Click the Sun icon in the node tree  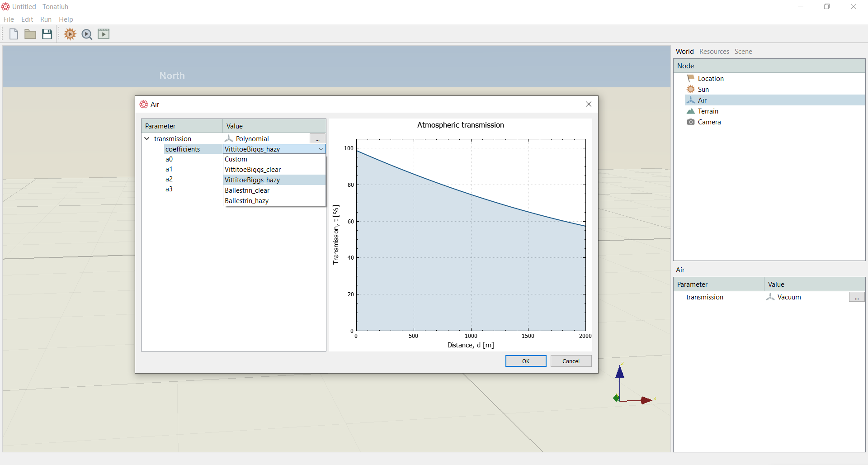click(690, 89)
